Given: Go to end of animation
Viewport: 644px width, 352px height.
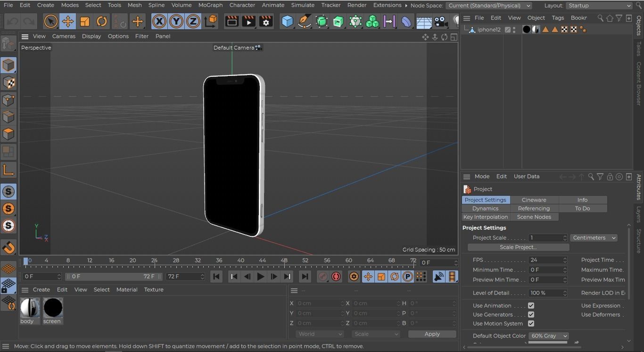Looking at the screenshot, I should [305, 277].
